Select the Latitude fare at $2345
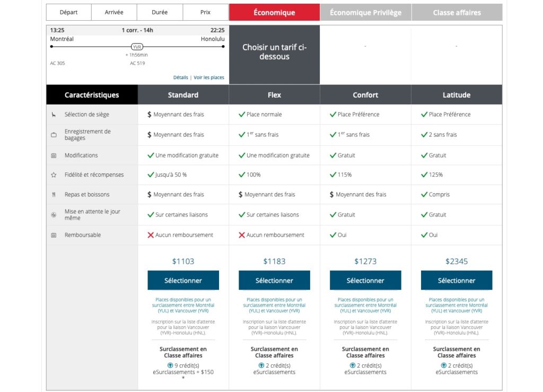This screenshot has height=392, width=543. (457, 280)
